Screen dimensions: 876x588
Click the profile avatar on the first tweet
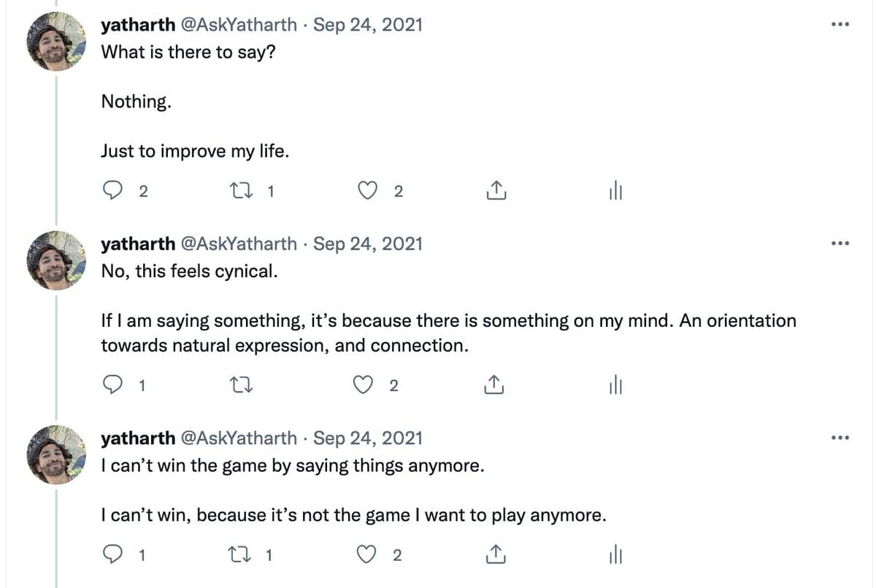click(56, 42)
